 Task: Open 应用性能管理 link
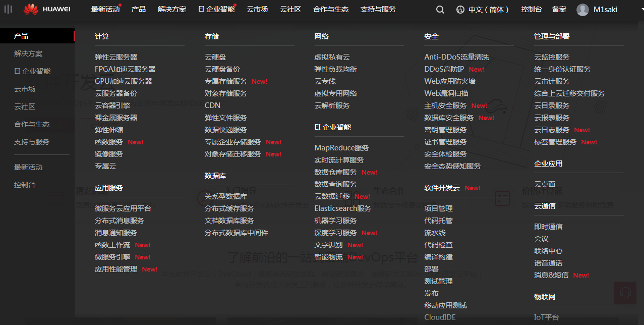pos(116,269)
